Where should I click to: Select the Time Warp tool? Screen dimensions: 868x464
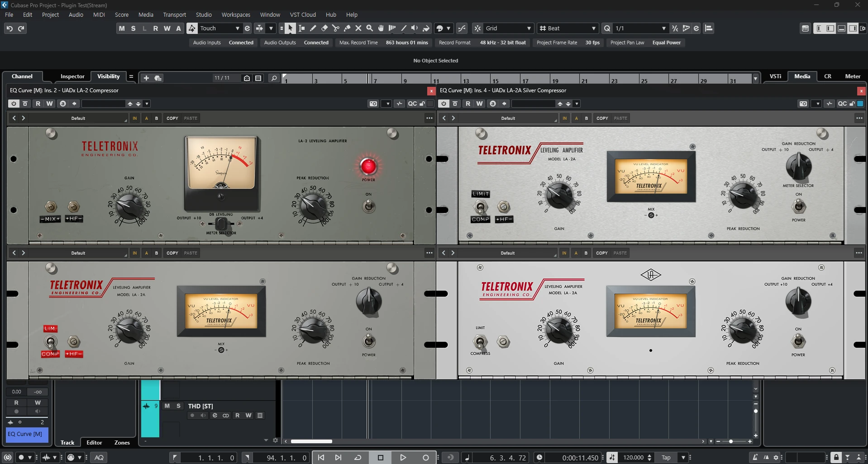[392, 28]
